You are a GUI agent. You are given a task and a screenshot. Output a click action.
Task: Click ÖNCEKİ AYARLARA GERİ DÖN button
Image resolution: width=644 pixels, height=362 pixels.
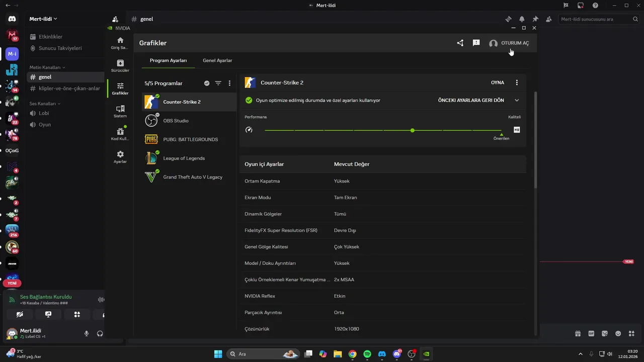coord(471,100)
